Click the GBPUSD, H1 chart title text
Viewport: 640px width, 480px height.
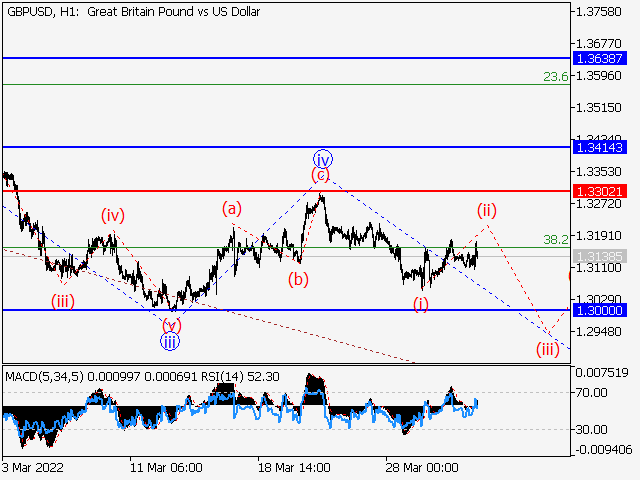pos(133,12)
